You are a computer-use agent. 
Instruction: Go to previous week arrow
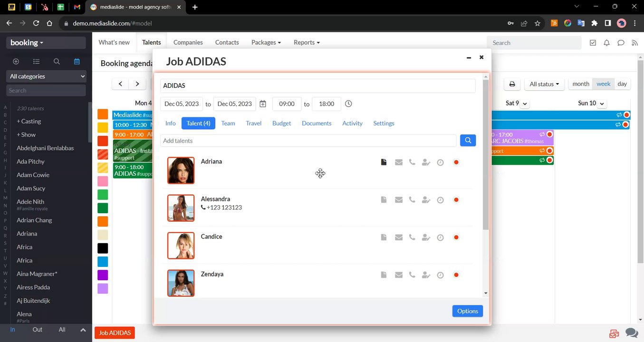point(120,84)
